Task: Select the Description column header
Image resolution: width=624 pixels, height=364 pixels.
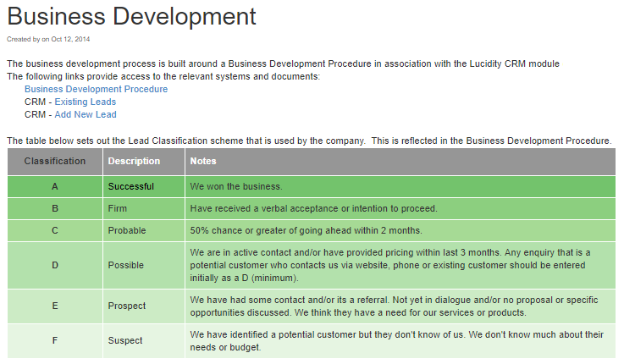Action: [134, 161]
